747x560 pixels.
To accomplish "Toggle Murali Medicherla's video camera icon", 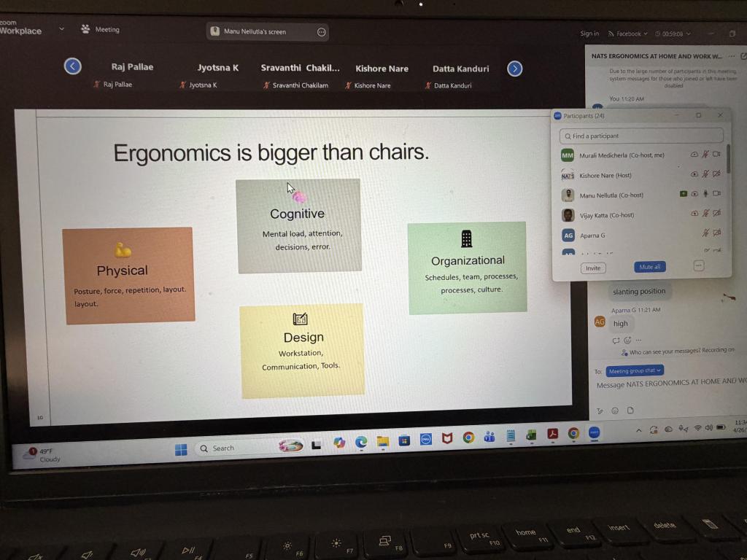I will click(x=716, y=154).
